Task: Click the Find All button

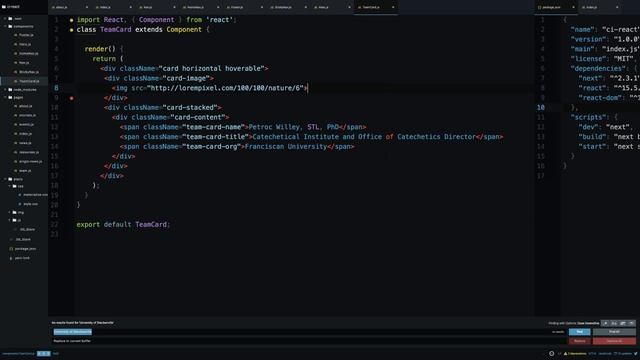Action: point(614,332)
